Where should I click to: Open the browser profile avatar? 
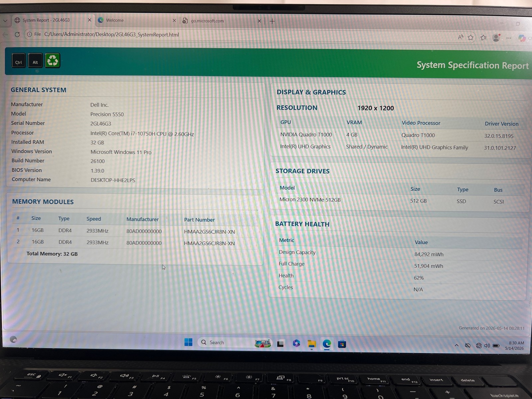(496, 38)
